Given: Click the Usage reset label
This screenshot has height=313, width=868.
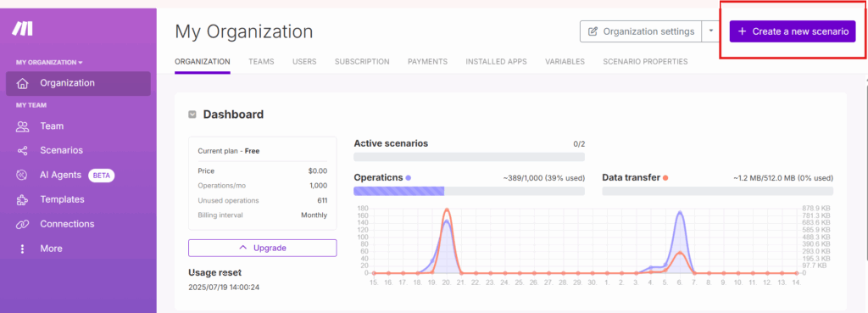Looking at the screenshot, I should point(214,272).
